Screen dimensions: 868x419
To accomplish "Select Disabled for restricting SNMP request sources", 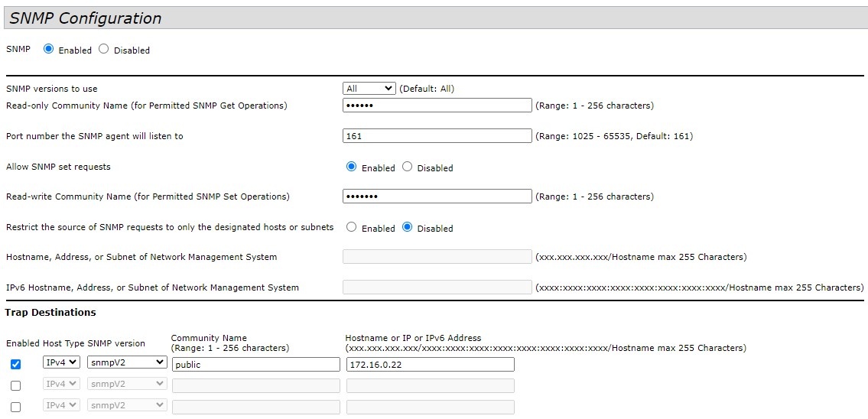I will 407,227.
